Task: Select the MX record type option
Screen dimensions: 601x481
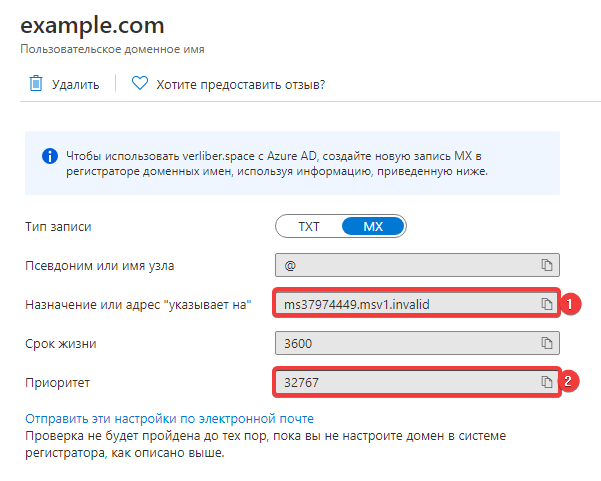Action: point(372,226)
